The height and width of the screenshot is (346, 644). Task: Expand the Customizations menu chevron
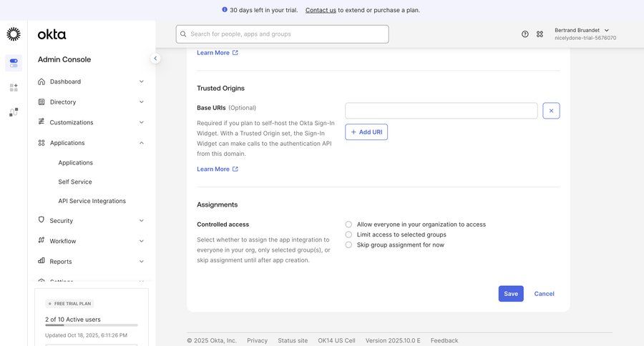141,122
